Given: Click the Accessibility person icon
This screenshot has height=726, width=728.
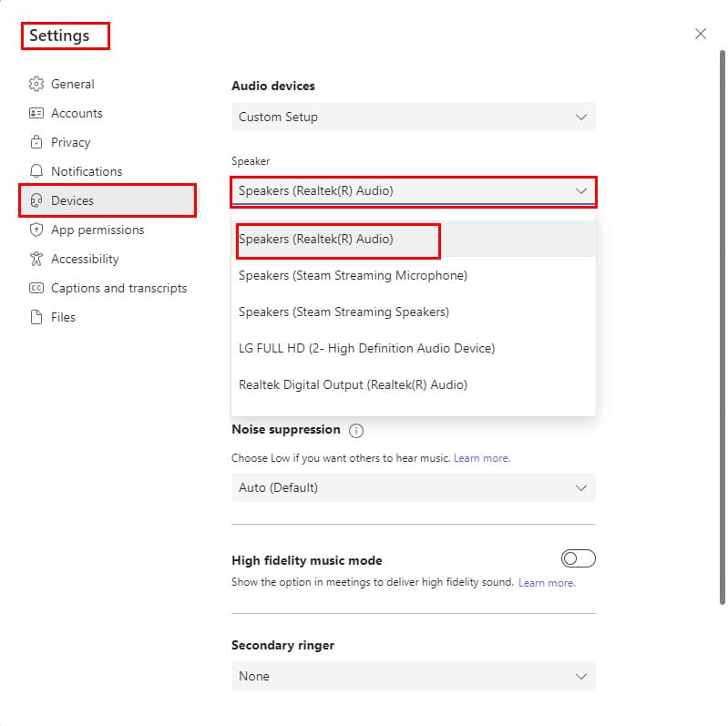Looking at the screenshot, I should pyautogui.click(x=36, y=259).
